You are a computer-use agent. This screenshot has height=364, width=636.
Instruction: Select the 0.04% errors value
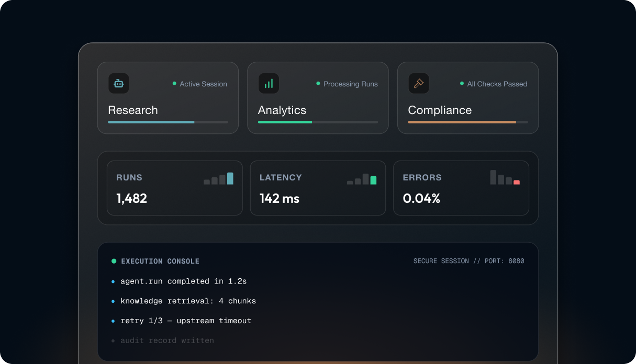[421, 199]
